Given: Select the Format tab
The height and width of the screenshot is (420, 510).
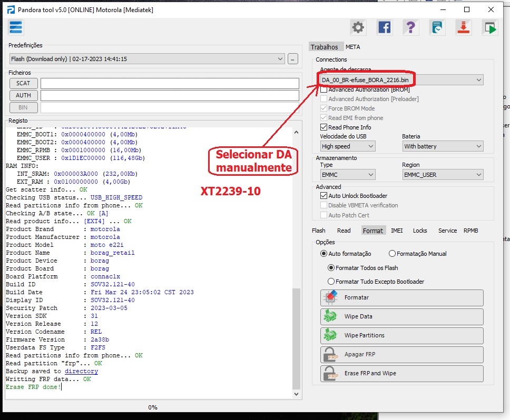Looking at the screenshot, I should pos(373,231).
